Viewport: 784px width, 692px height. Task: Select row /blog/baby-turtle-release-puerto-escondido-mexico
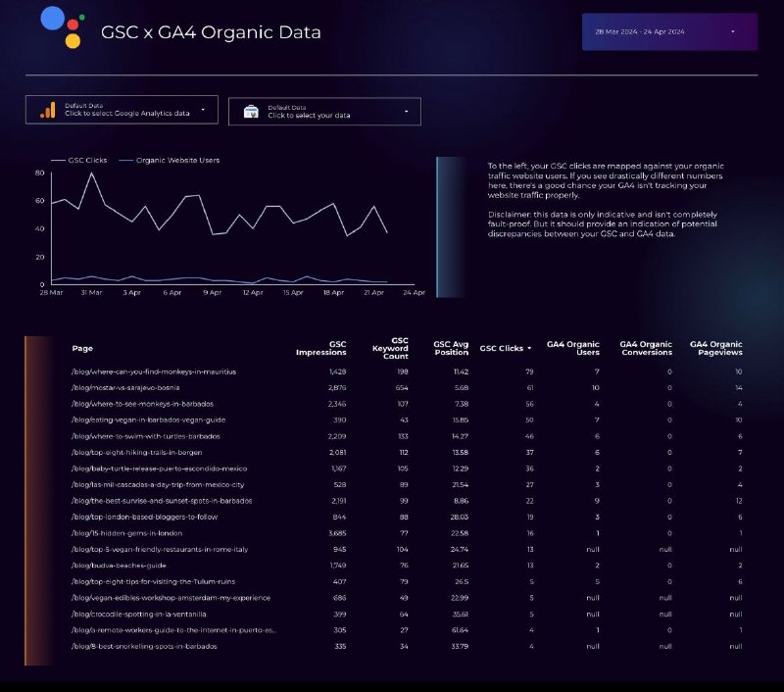tap(407, 469)
